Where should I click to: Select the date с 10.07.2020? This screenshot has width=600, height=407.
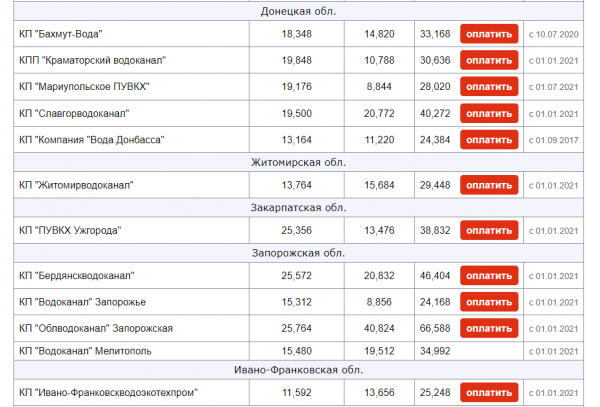[x=553, y=35]
